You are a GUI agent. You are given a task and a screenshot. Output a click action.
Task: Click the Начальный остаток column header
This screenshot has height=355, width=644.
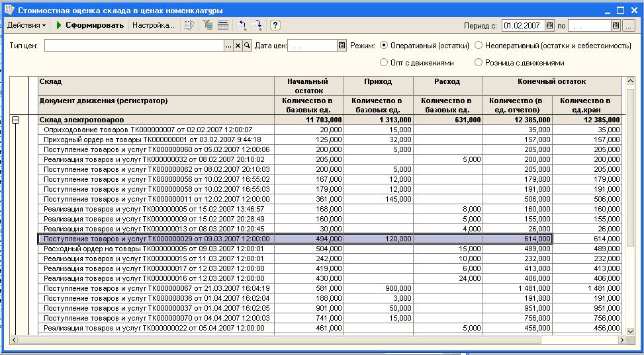click(x=309, y=86)
